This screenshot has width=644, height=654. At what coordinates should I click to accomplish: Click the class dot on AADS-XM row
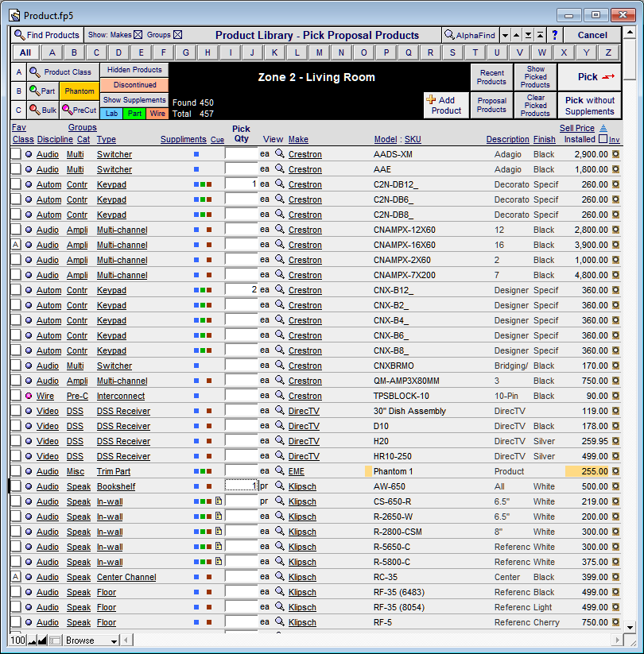pos(29,154)
